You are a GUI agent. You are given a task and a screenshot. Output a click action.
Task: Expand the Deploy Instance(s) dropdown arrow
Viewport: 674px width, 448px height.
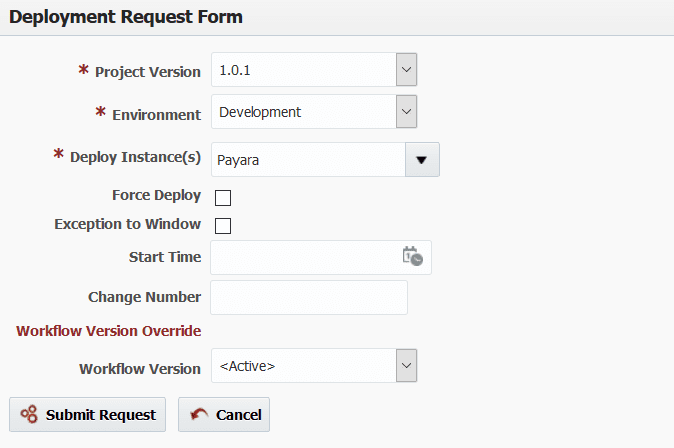click(422, 160)
